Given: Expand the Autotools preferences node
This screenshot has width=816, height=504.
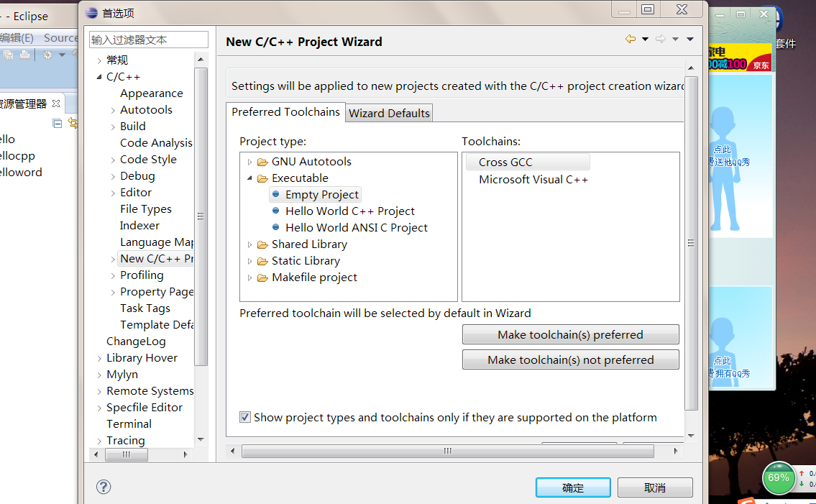Looking at the screenshot, I should click(x=113, y=111).
